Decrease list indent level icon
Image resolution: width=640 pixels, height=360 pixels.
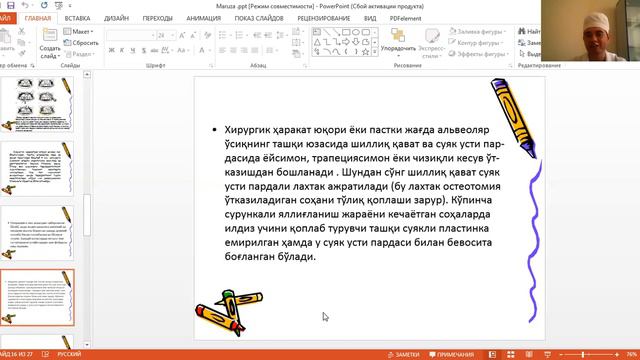257,36
